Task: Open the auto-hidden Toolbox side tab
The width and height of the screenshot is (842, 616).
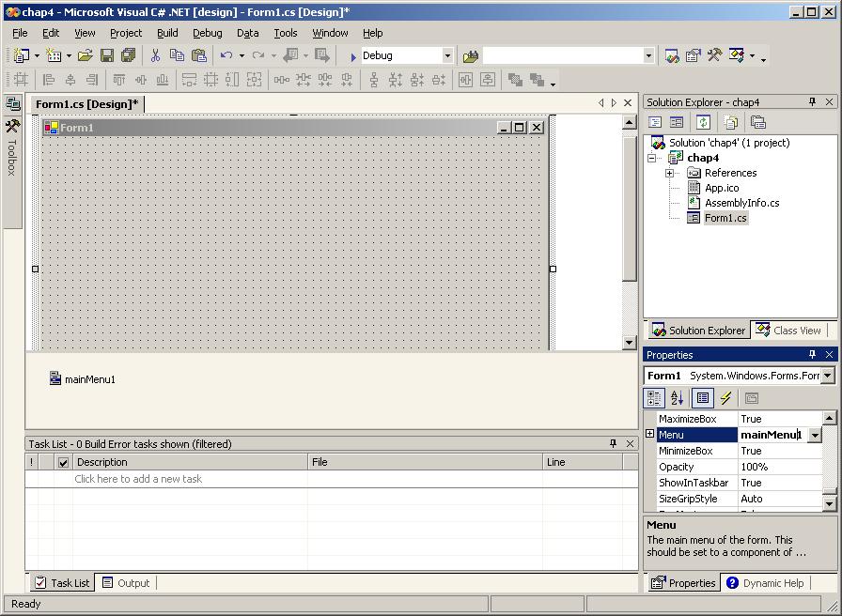Action: tap(12, 147)
